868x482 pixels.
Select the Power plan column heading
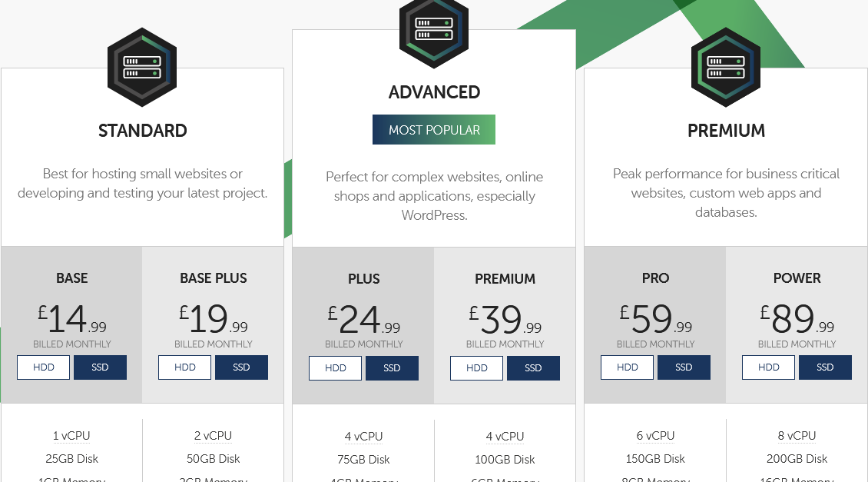pos(797,278)
